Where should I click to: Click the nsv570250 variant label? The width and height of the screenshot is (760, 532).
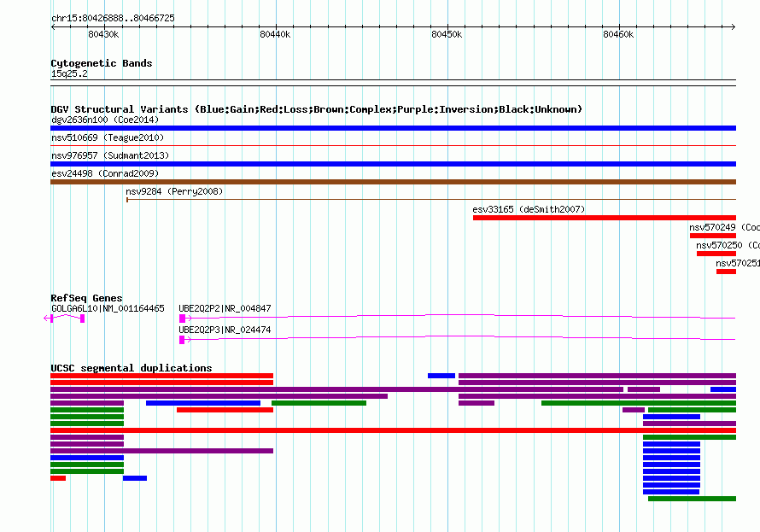click(x=728, y=245)
